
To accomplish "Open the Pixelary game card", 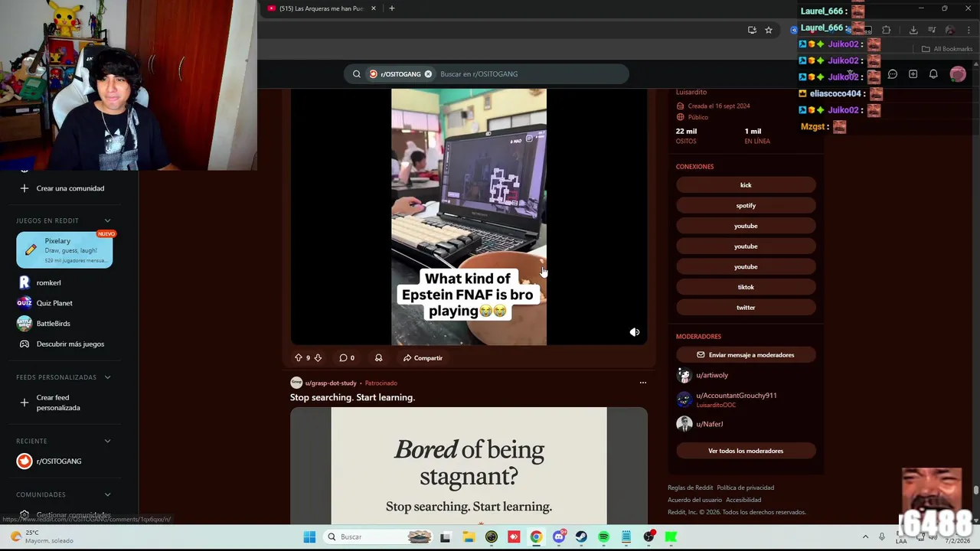I will point(64,250).
